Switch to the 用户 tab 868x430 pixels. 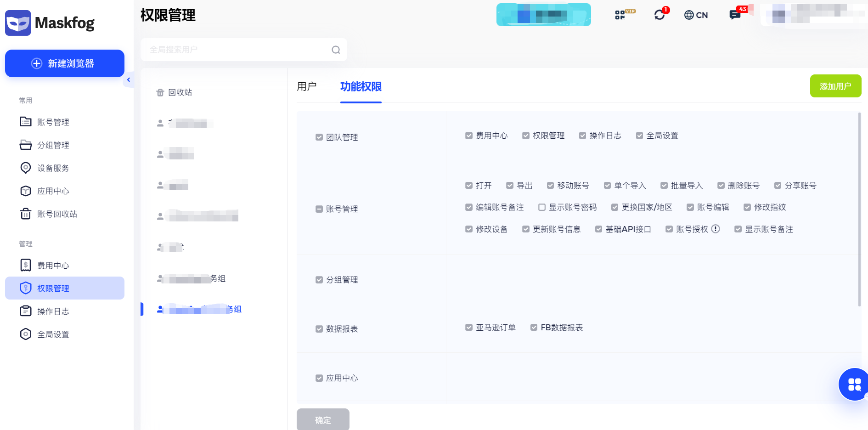point(306,86)
